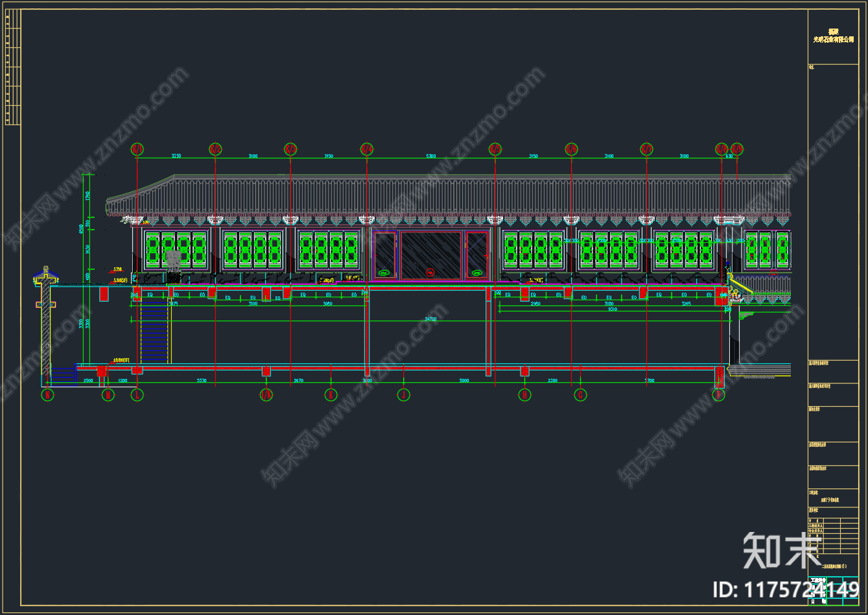This screenshot has width=868, height=615.
Task: Select the bottom axis bubble labeled J
Action: (403, 394)
